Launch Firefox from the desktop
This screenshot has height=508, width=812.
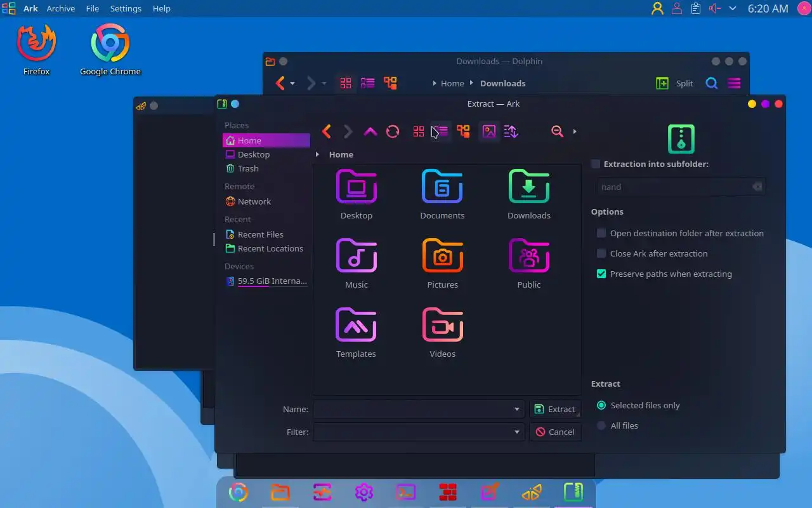(x=37, y=50)
